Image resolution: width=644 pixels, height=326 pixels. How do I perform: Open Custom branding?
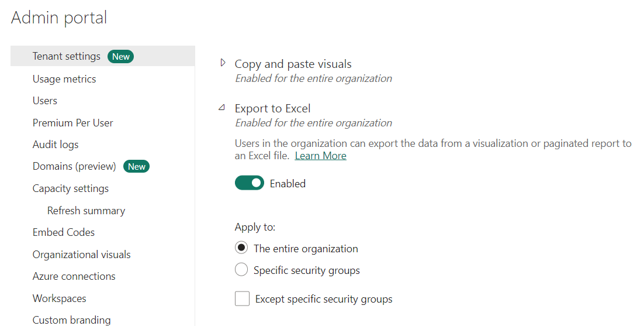[x=71, y=320]
